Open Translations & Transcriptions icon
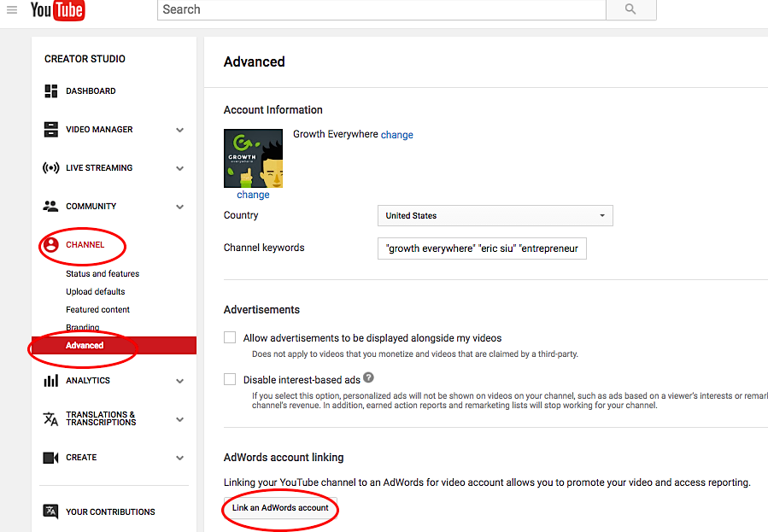Image resolution: width=768 pixels, height=532 pixels. (49, 419)
